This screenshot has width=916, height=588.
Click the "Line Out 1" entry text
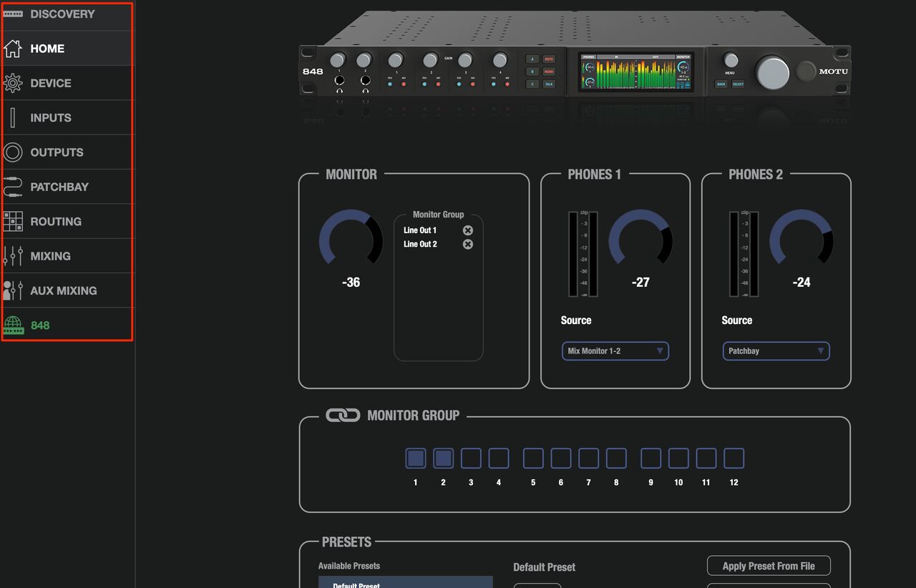[420, 230]
